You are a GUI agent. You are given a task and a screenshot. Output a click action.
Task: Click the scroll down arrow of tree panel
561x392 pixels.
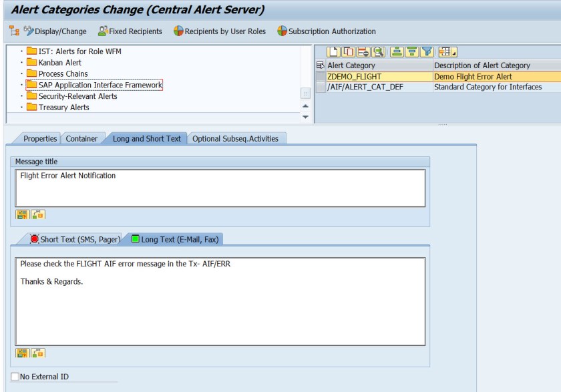(x=306, y=117)
